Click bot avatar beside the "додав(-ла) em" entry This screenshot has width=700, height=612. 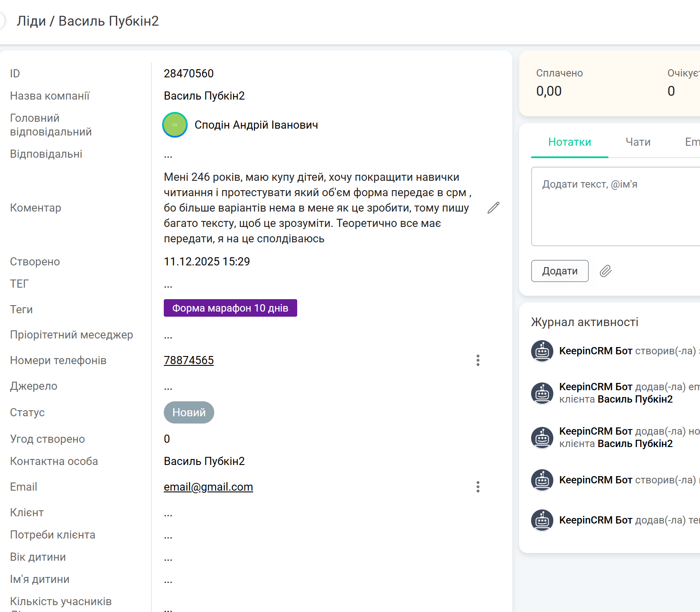click(x=542, y=393)
